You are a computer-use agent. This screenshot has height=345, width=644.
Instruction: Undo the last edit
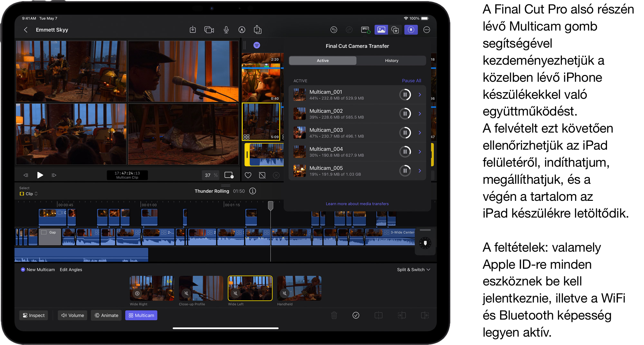(334, 30)
